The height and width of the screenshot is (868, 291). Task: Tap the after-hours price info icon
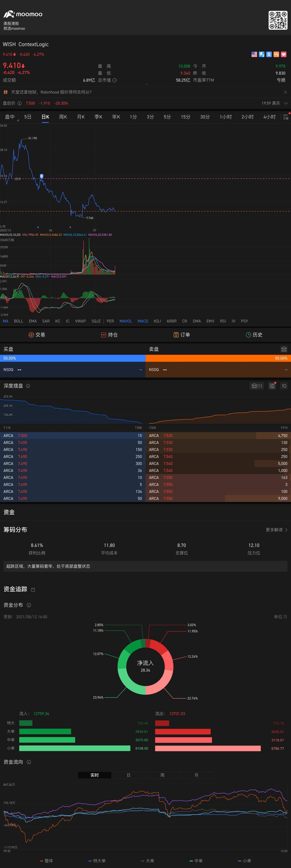[x=19, y=103]
